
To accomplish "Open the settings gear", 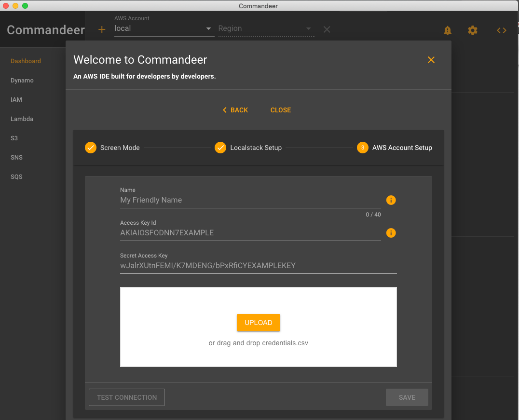I will pyautogui.click(x=473, y=30).
